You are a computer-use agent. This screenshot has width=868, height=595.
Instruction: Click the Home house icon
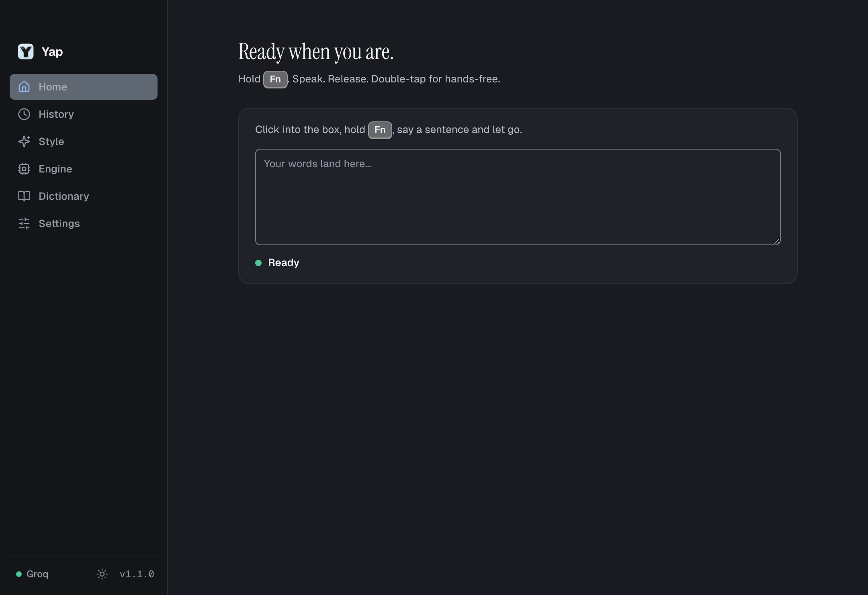coord(24,86)
